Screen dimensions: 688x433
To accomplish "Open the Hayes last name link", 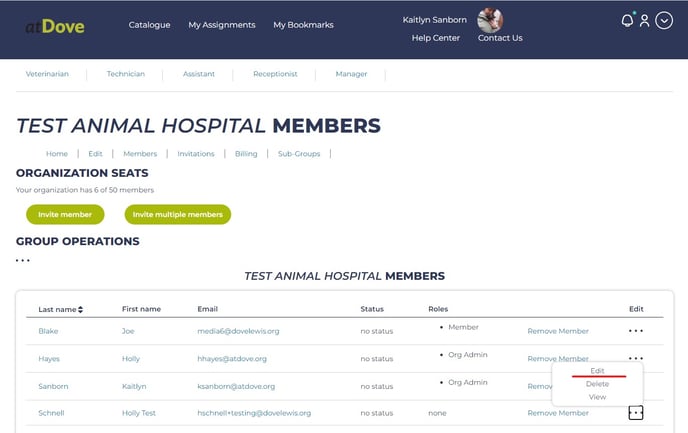I will tap(49, 358).
